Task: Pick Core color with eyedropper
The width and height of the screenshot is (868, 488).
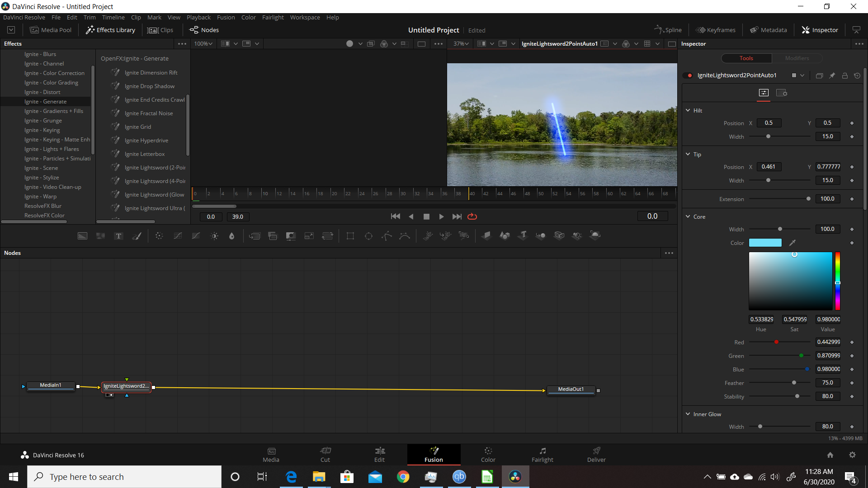Action: [x=793, y=243]
